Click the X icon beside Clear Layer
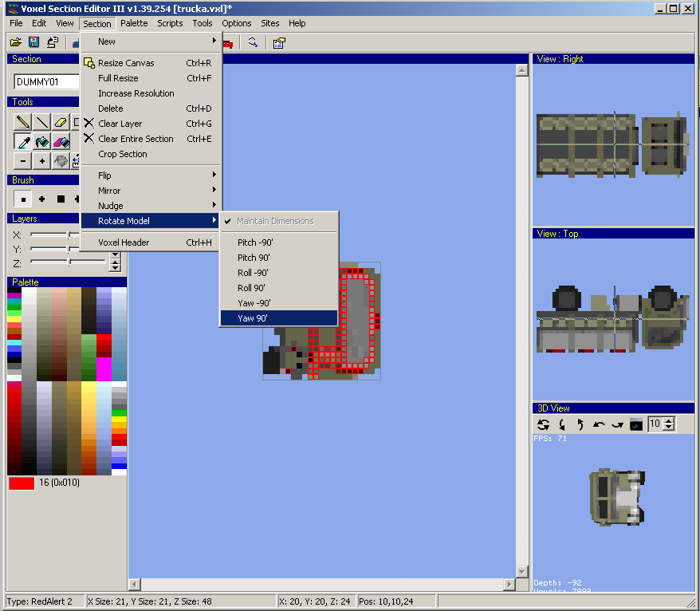The width and height of the screenshot is (700, 611). coord(89,124)
